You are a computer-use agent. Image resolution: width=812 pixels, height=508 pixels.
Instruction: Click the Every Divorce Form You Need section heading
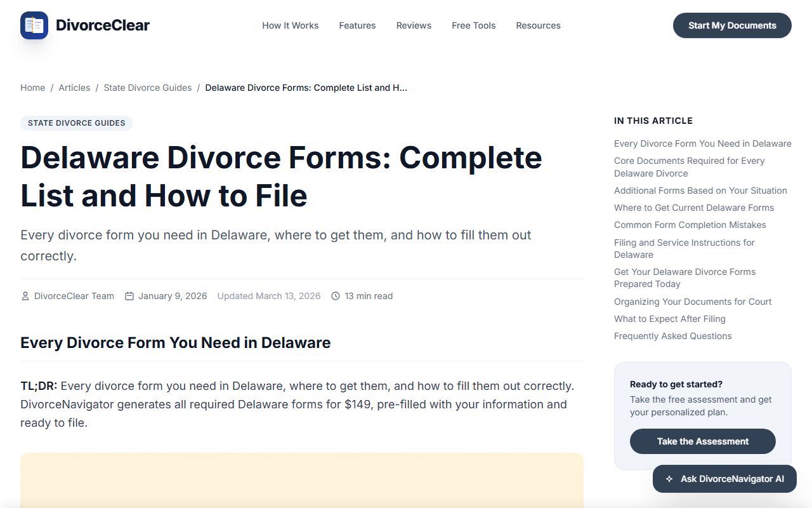tap(176, 343)
